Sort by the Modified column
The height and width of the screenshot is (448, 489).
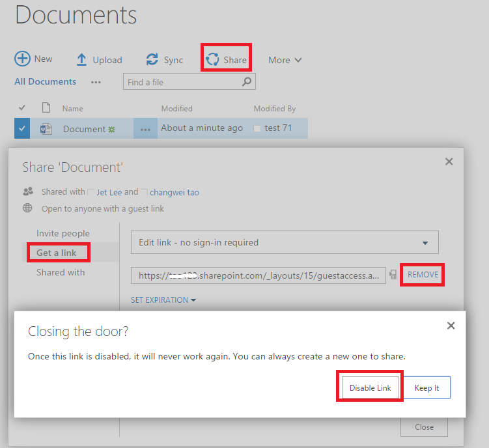tap(177, 109)
